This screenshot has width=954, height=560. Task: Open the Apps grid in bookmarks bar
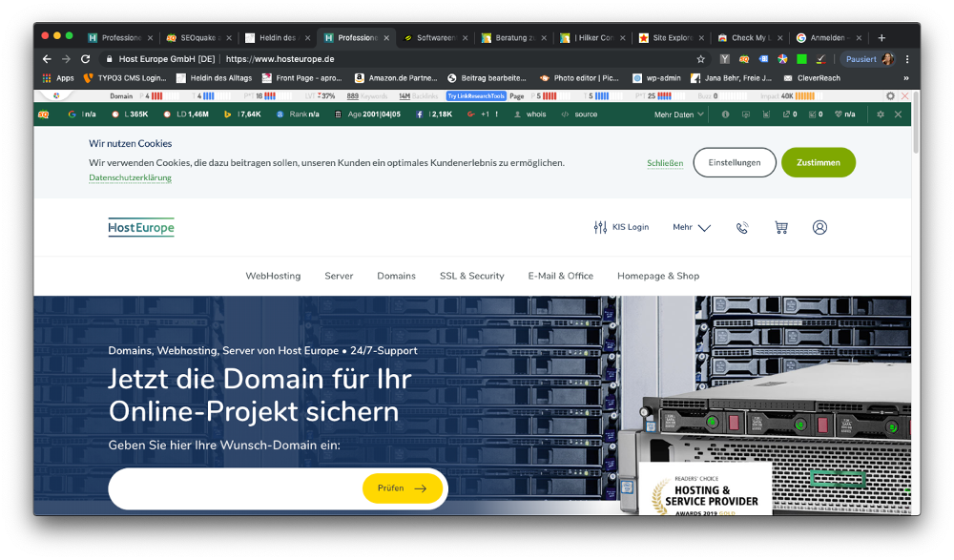pos(58,78)
